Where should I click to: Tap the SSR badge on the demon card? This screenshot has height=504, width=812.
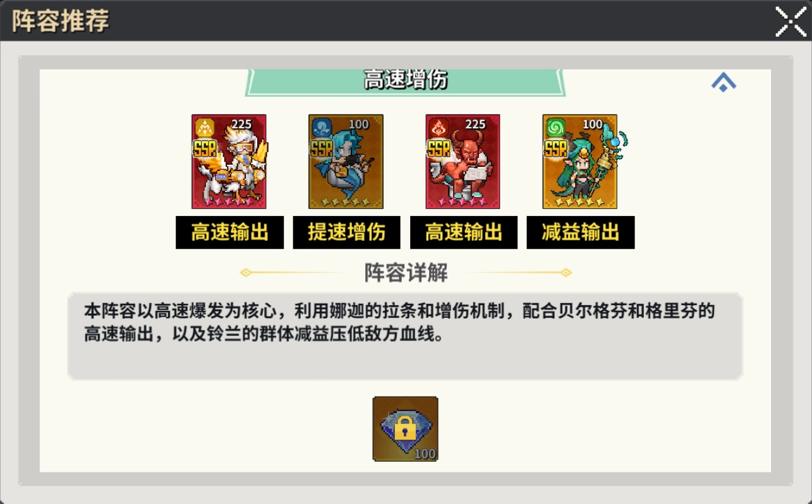coord(439,149)
